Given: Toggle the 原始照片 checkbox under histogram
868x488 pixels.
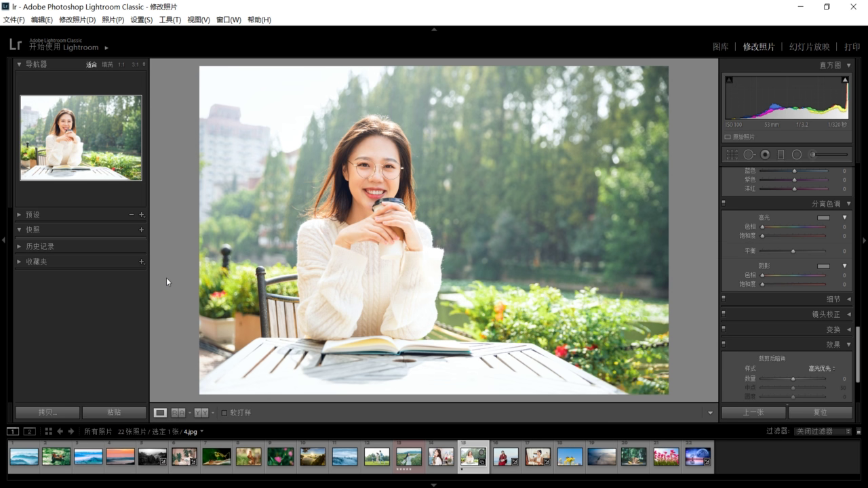Looking at the screenshot, I should (x=728, y=137).
